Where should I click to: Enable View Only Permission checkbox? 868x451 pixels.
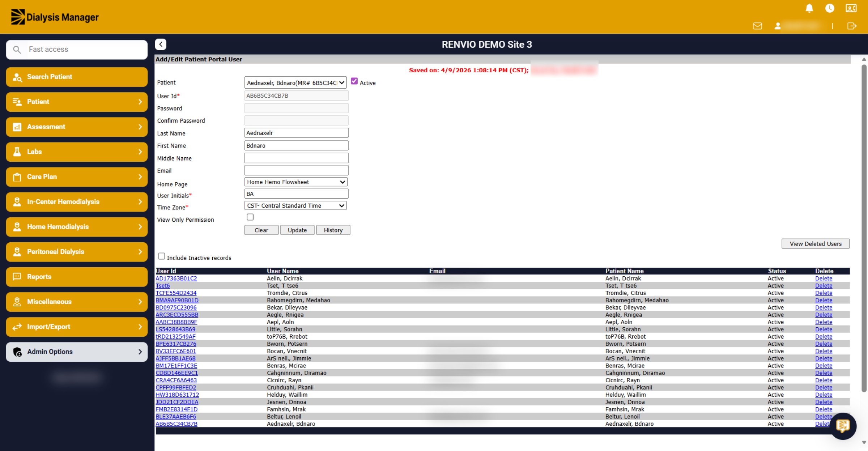coord(250,217)
